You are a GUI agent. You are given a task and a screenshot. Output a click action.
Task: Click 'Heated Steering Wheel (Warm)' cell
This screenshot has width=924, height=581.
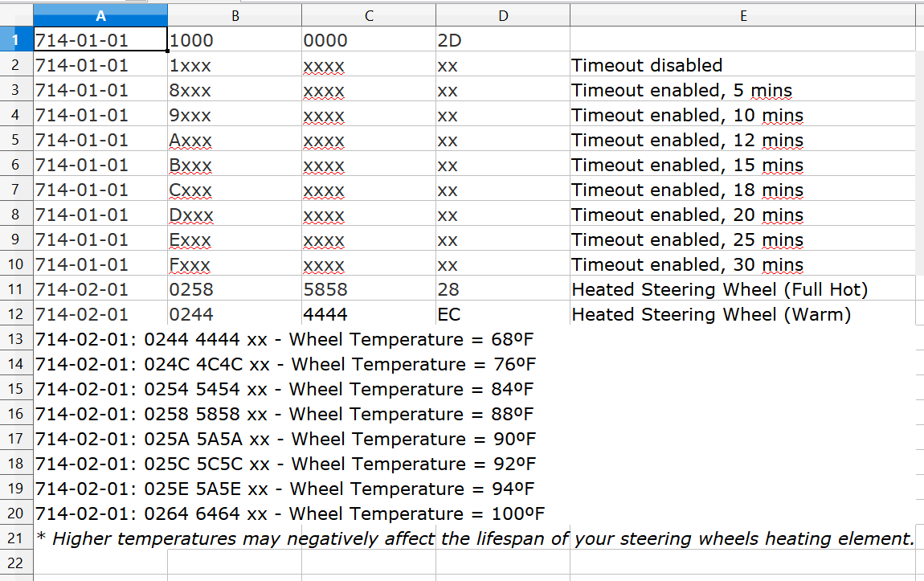pyautogui.click(x=743, y=314)
